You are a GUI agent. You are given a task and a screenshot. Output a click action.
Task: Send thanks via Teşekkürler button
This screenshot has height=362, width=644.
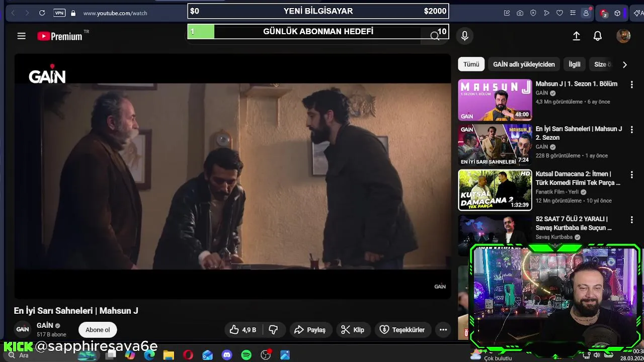point(403,330)
